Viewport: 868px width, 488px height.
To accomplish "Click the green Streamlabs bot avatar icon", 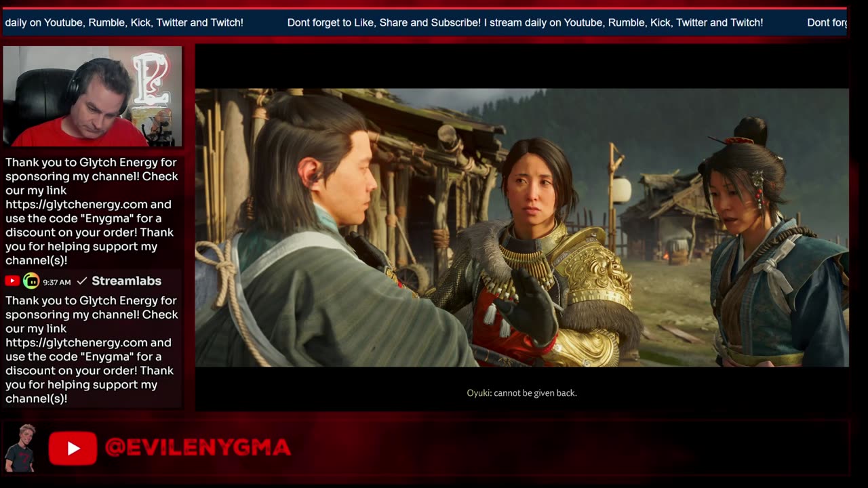I will [x=31, y=281].
